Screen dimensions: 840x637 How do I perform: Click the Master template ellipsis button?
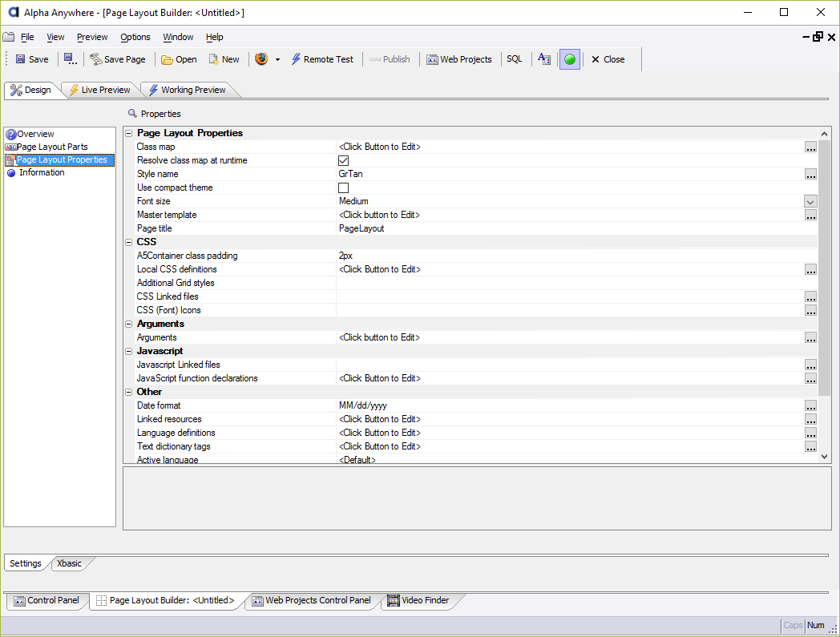[810, 216]
